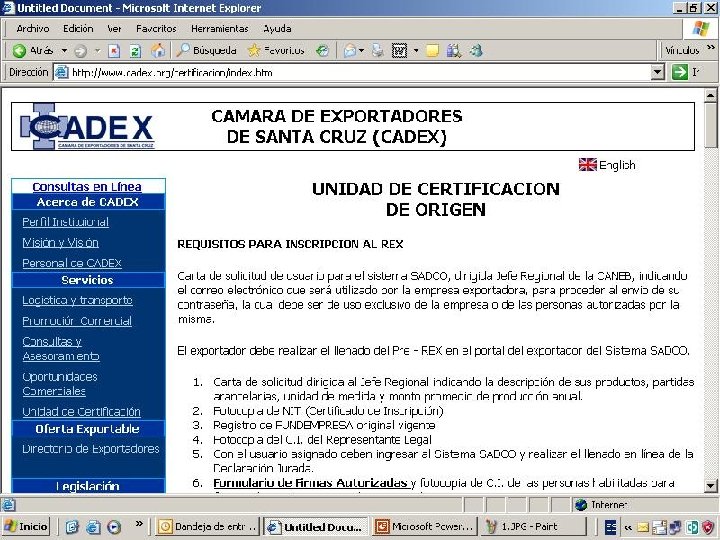The image size is (720, 540).
Task: Click the Mail envelope toolbar icon
Action: [350, 51]
